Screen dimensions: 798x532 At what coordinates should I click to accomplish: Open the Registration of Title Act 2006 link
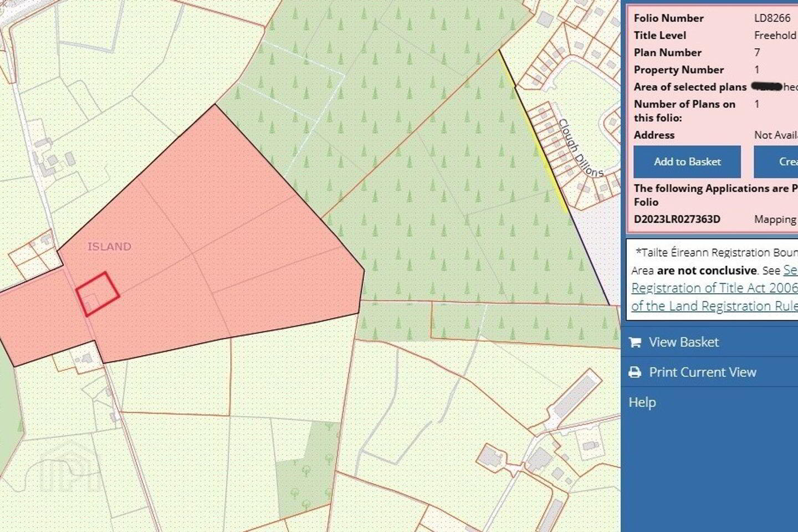click(x=714, y=288)
